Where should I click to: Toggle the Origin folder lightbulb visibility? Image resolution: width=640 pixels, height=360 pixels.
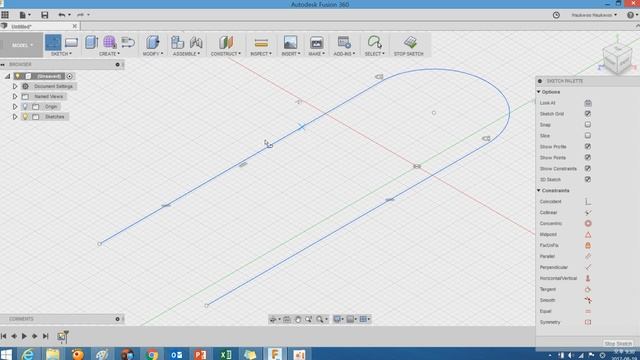pos(25,107)
